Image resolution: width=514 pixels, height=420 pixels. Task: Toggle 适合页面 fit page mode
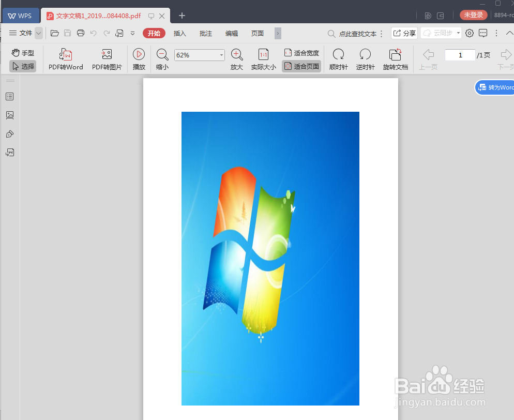click(x=301, y=66)
